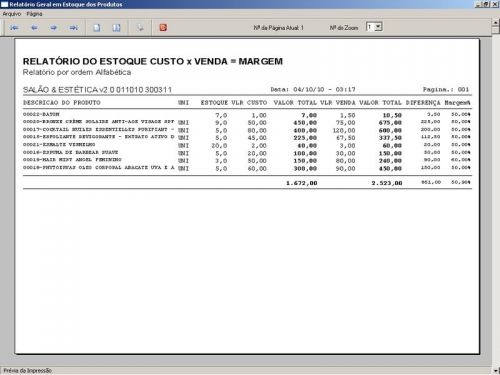
Task: Click the 00022-BATOM product row
Action: click(247, 115)
